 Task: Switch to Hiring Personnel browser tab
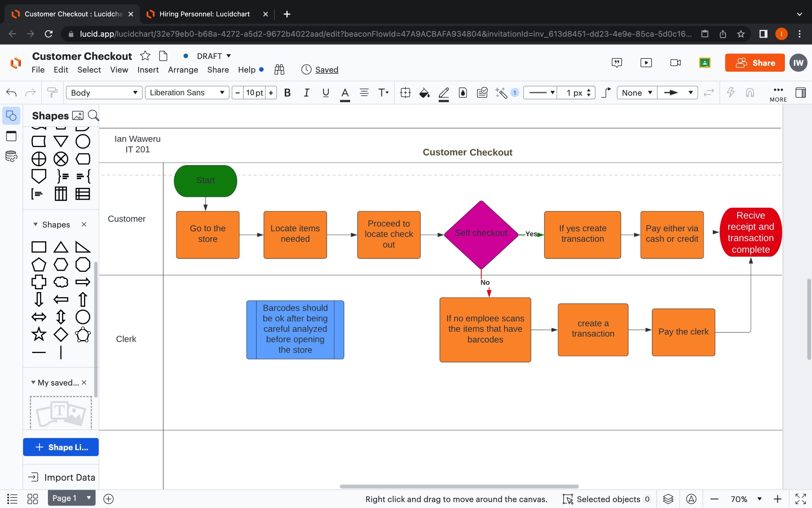click(x=204, y=14)
